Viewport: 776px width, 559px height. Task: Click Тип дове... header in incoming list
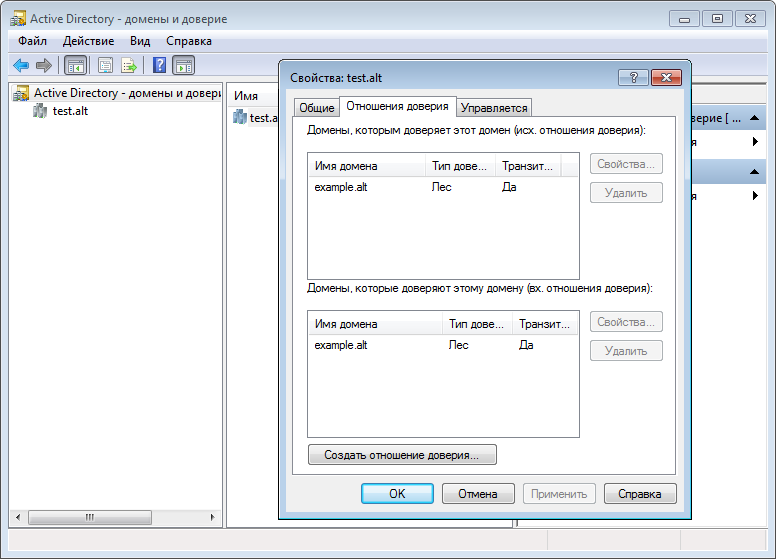478,325
